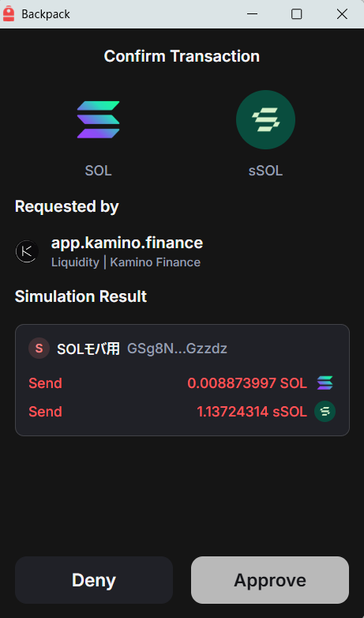Deny the transaction request
The height and width of the screenshot is (618, 364).
[x=94, y=580]
